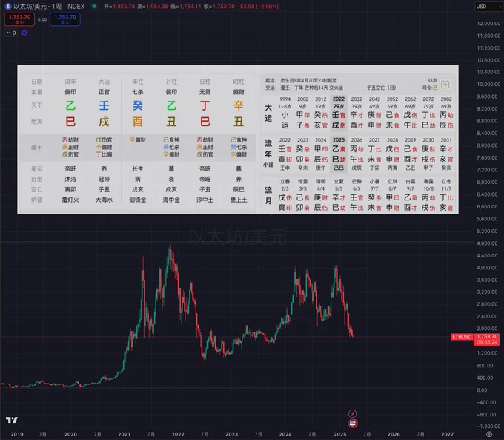Click the blue 买入 buy button
This screenshot has width=504, height=440.
tap(65, 19)
